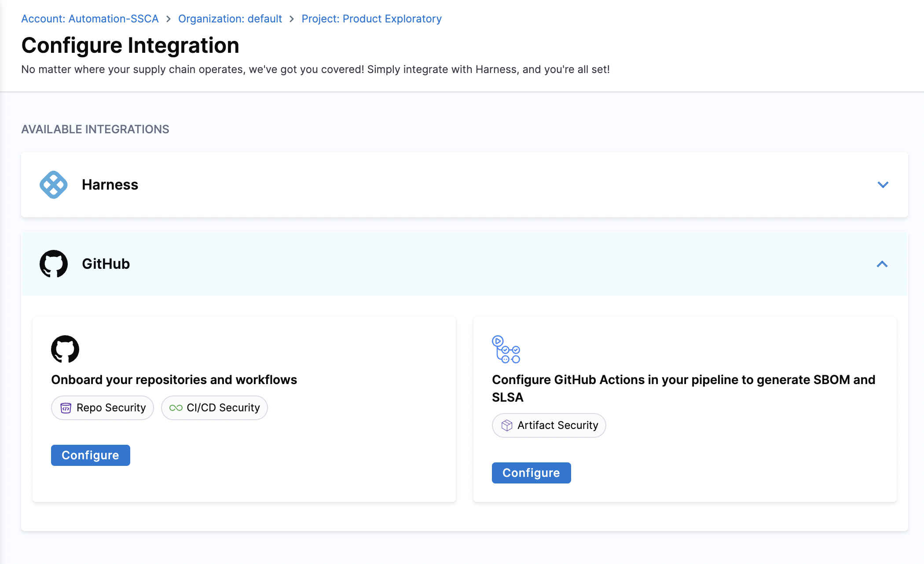Configure GitHub Actions SBOM and SLSA
The width and height of the screenshot is (924, 564).
coord(531,472)
